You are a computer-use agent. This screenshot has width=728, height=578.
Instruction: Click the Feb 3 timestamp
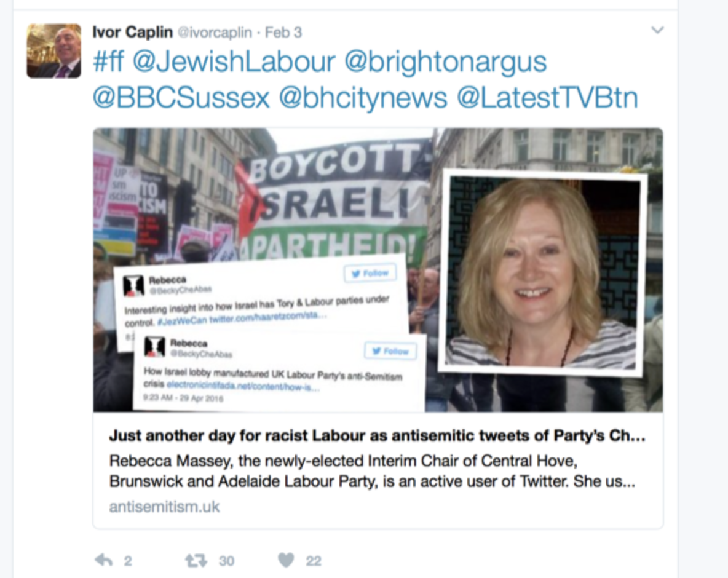pos(283,33)
